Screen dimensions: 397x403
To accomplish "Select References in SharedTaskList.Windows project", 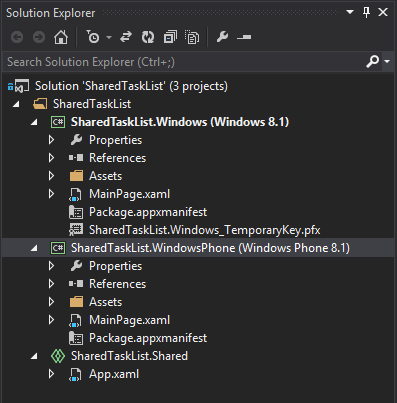I will click(117, 158).
